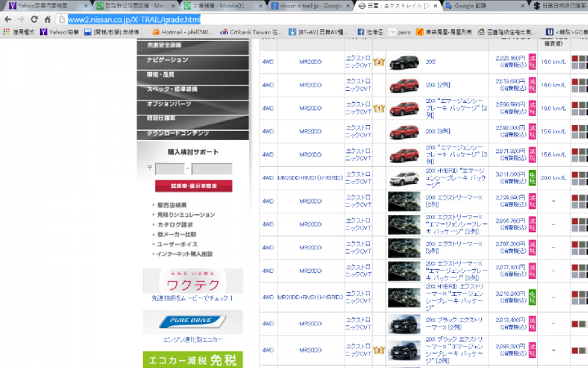Image resolution: width=588 pixels, height=368 pixels.
Task: Open the カタログ請求 link
Action: coord(175,225)
